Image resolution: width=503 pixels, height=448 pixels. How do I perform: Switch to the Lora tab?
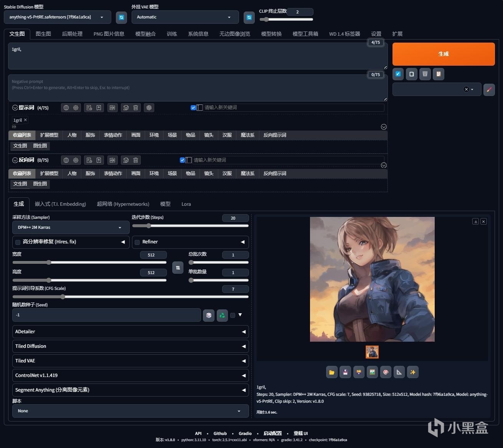186,204
